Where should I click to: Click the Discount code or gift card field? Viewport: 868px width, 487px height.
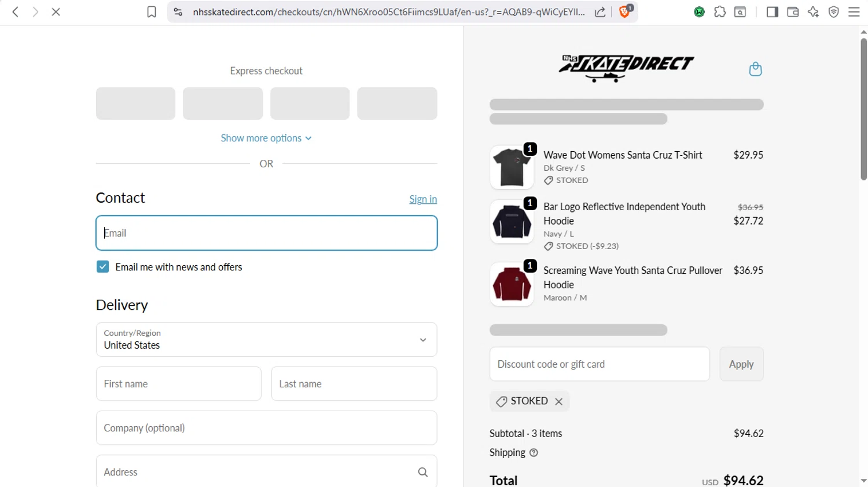coord(599,364)
